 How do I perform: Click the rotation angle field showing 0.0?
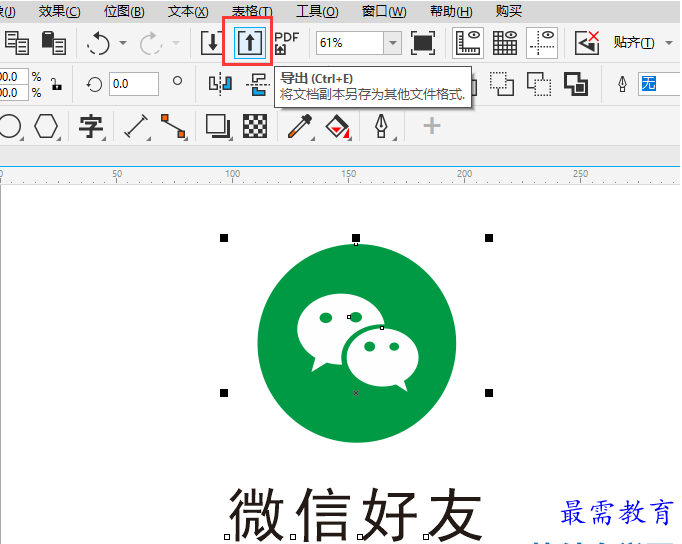[x=134, y=84]
